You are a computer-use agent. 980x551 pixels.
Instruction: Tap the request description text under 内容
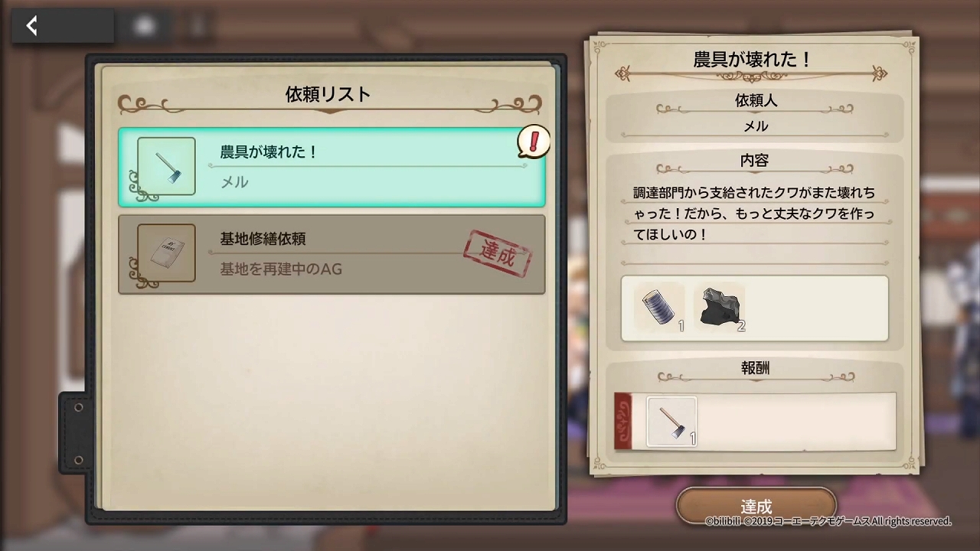pos(754,214)
